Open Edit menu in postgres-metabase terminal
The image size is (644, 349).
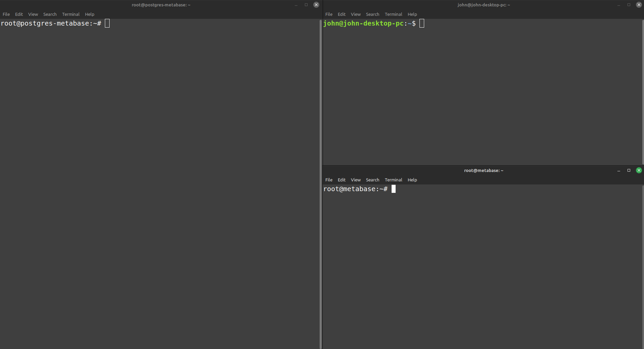tap(19, 14)
